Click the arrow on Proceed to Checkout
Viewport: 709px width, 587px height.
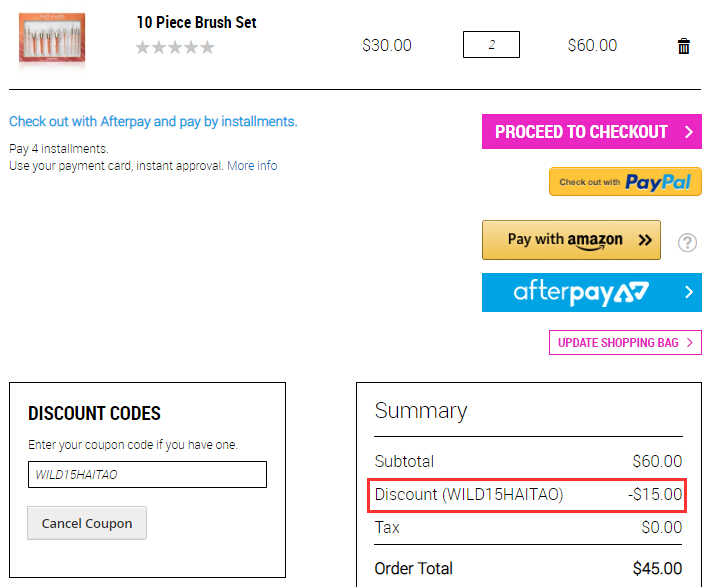coord(689,132)
